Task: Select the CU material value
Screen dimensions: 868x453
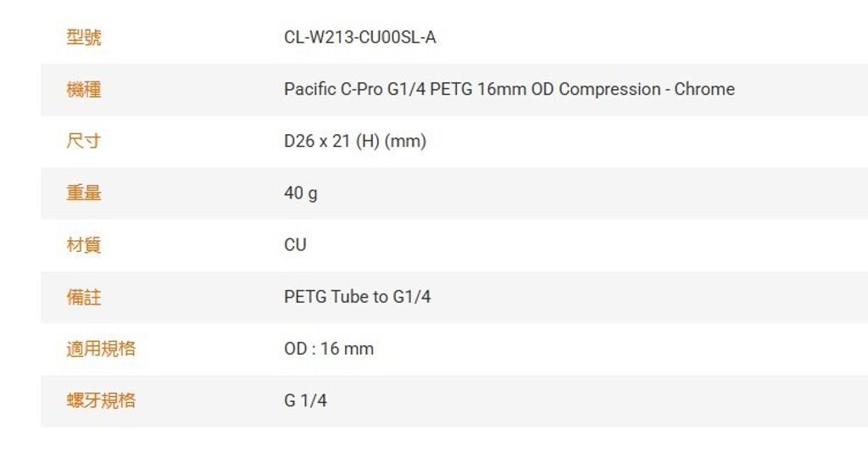Action: tap(295, 245)
